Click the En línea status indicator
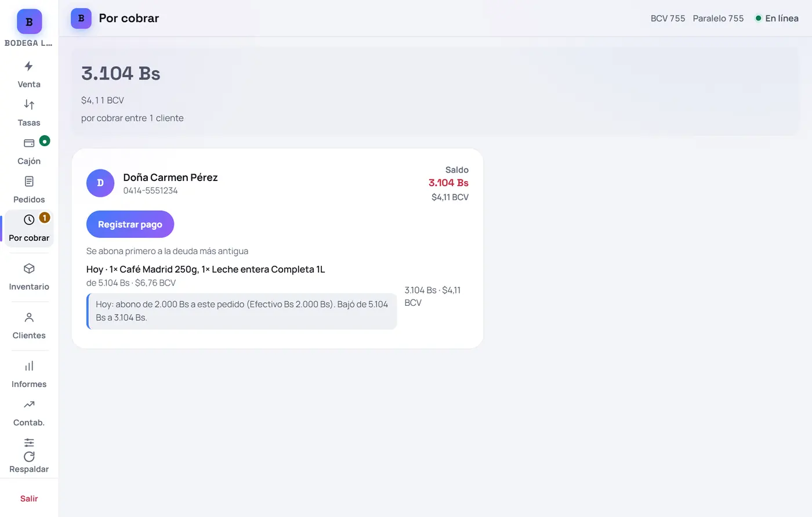812x517 pixels. [x=777, y=19]
